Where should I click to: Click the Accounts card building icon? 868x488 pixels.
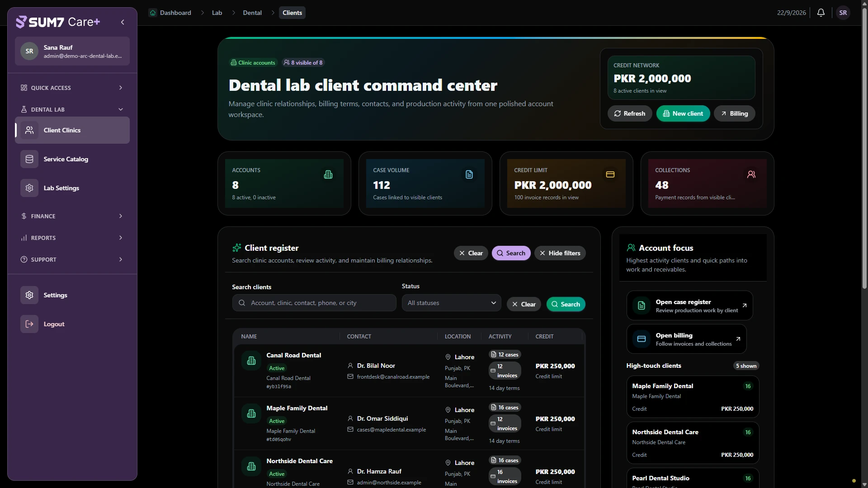[328, 174]
